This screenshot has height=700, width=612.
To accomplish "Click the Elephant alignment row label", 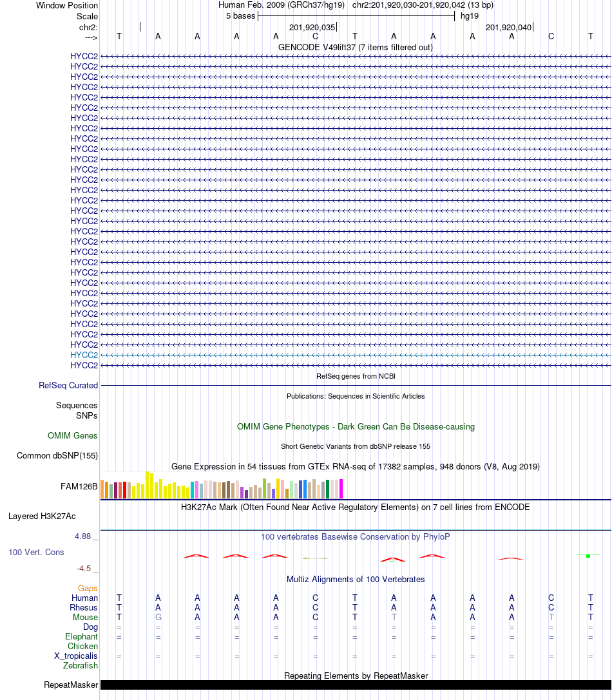I will pyautogui.click(x=81, y=637).
